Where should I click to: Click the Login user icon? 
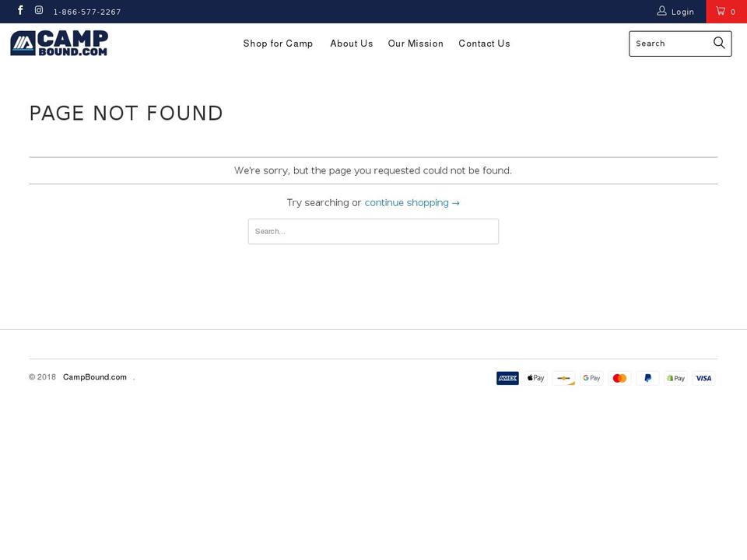[661, 11]
